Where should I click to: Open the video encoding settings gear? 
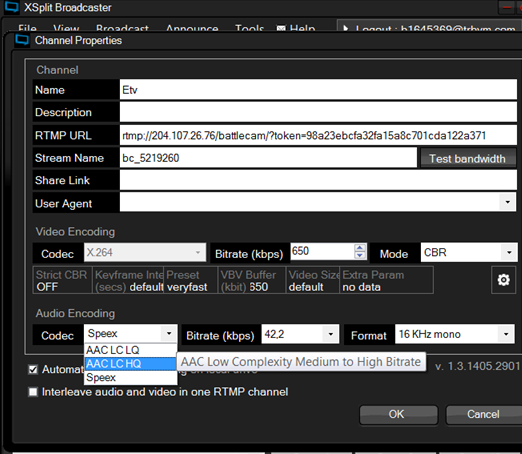point(503,280)
